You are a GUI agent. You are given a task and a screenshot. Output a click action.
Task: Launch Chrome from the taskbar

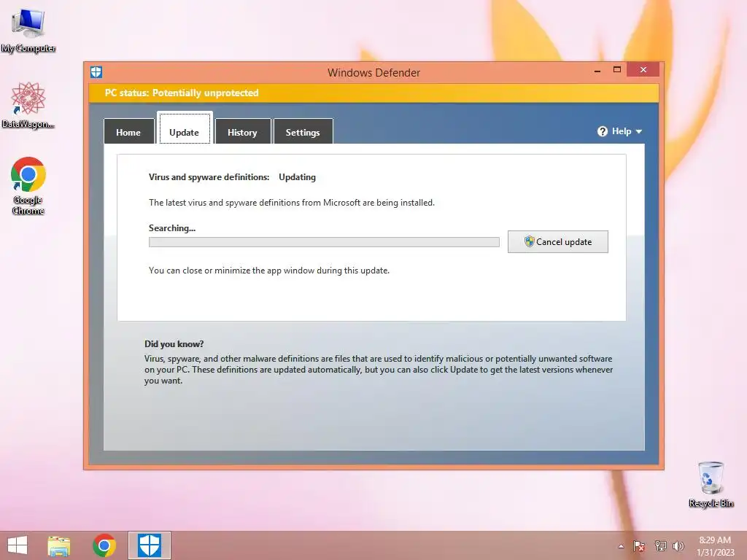pos(104,545)
